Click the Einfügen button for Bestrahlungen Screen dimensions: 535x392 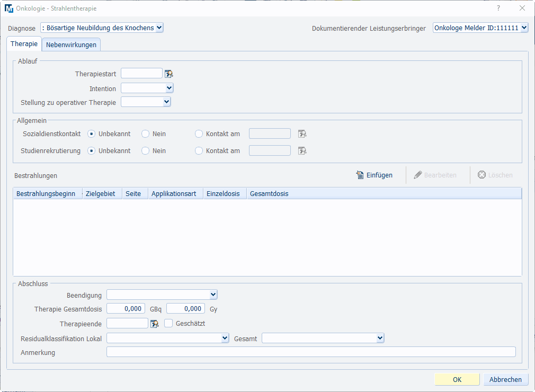(374, 175)
